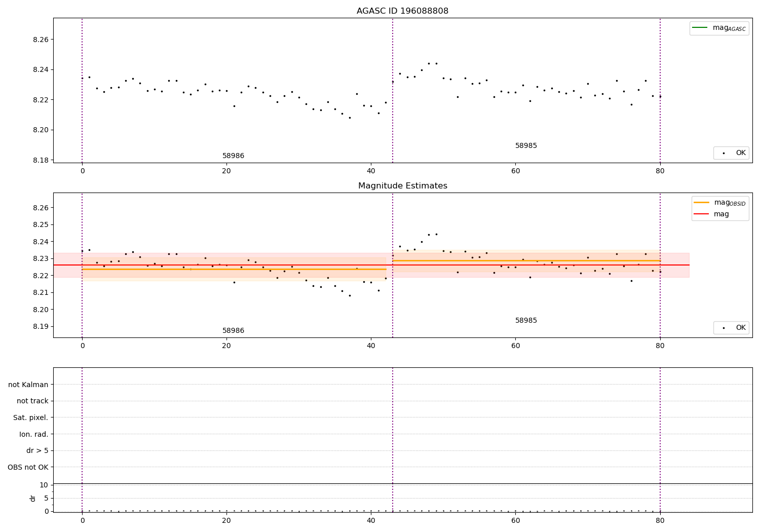Click the x-axis tick '20' of the middle plot
This screenshot has width=760, height=532.
(x=226, y=346)
